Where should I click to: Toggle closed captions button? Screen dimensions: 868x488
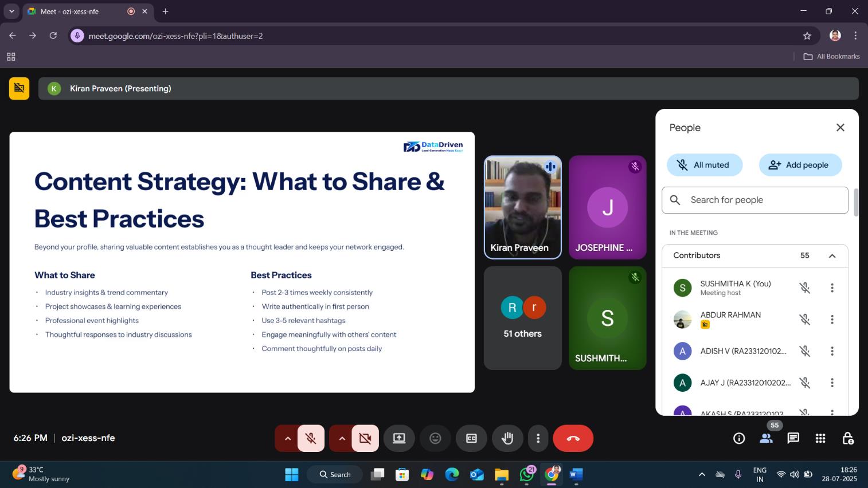(x=471, y=438)
